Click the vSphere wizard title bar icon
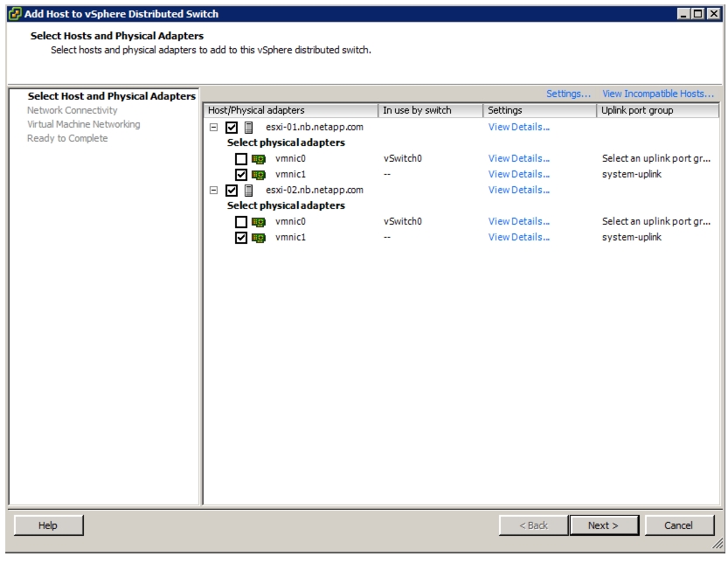Image resolution: width=728 pixels, height=577 pixels. (16, 14)
